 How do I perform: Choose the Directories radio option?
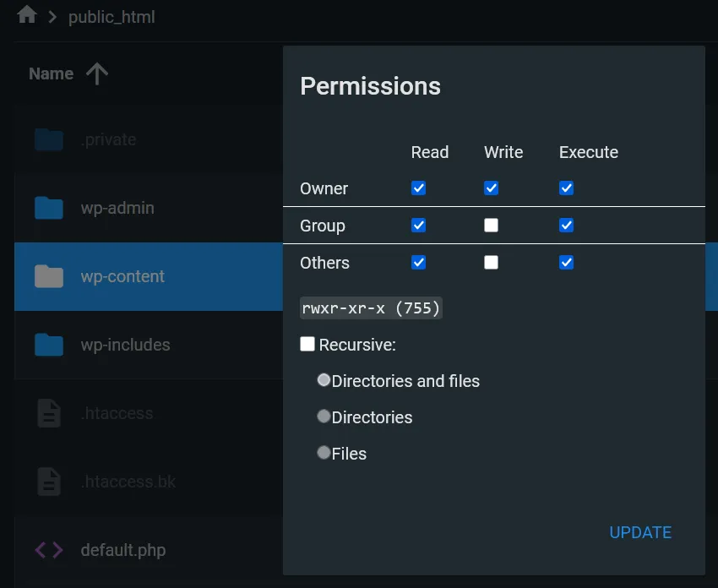[x=324, y=416]
